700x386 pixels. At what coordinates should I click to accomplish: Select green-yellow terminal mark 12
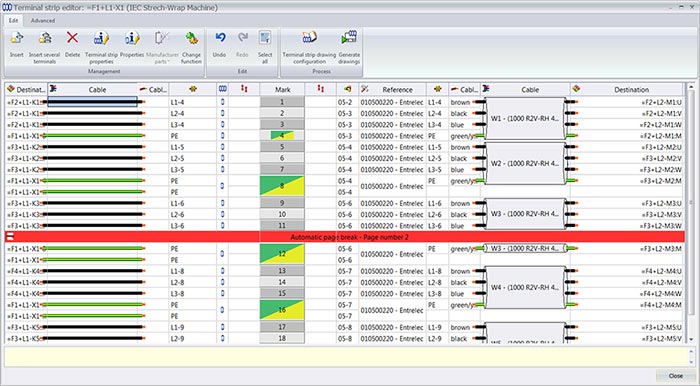click(x=282, y=254)
